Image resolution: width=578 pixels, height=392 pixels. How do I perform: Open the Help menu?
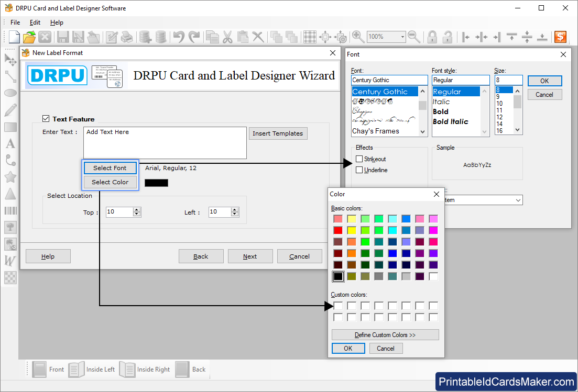(x=57, y=23)
